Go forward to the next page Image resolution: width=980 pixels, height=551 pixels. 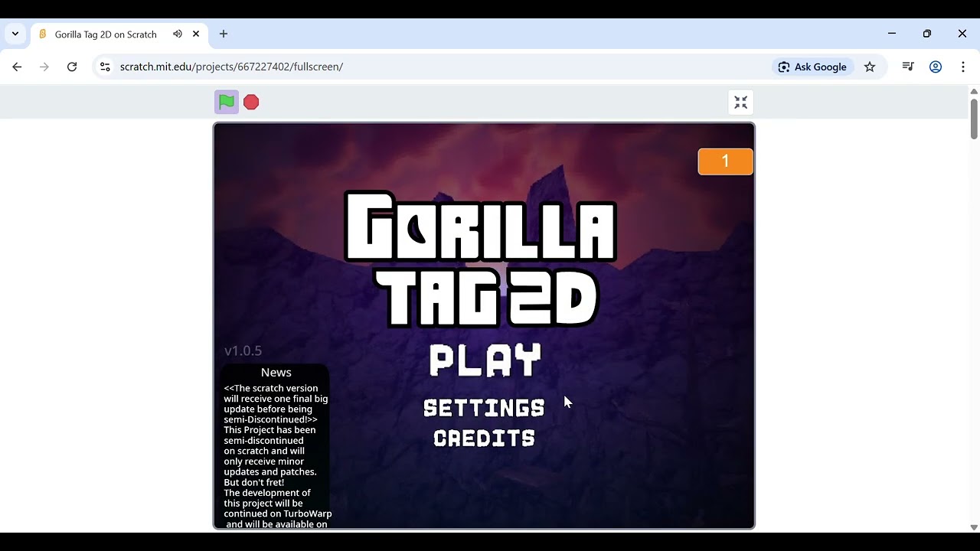[44, 67]
